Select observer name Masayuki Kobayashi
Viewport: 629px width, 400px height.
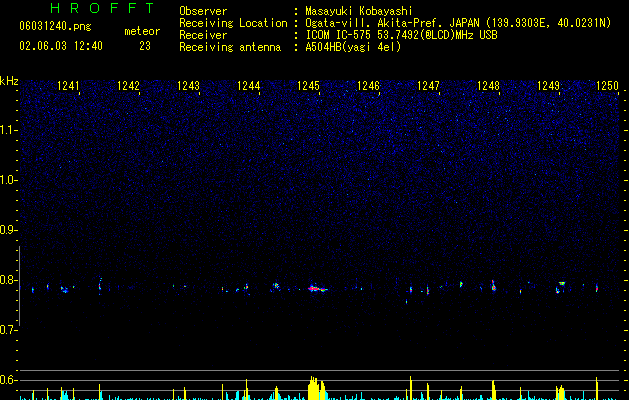pos(359,11)
